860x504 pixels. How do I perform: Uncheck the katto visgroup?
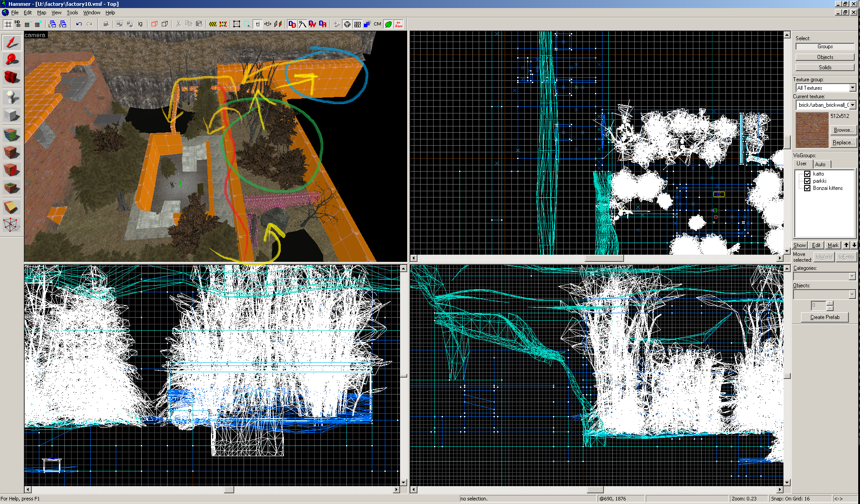point(807,174)
